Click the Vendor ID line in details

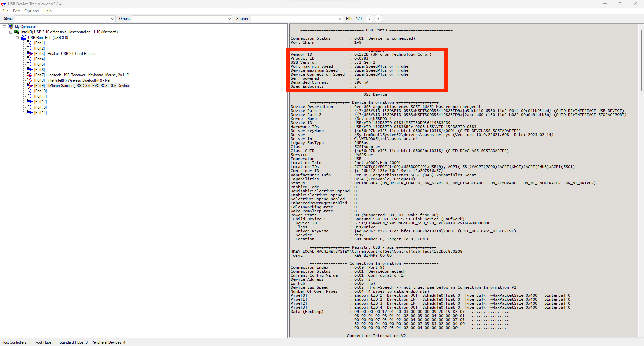pyautogui.click(x=361, y=54)
